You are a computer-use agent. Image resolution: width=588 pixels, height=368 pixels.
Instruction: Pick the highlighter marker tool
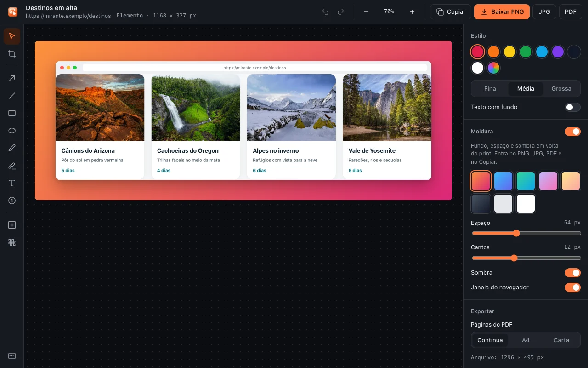click(x=12, y=166)
